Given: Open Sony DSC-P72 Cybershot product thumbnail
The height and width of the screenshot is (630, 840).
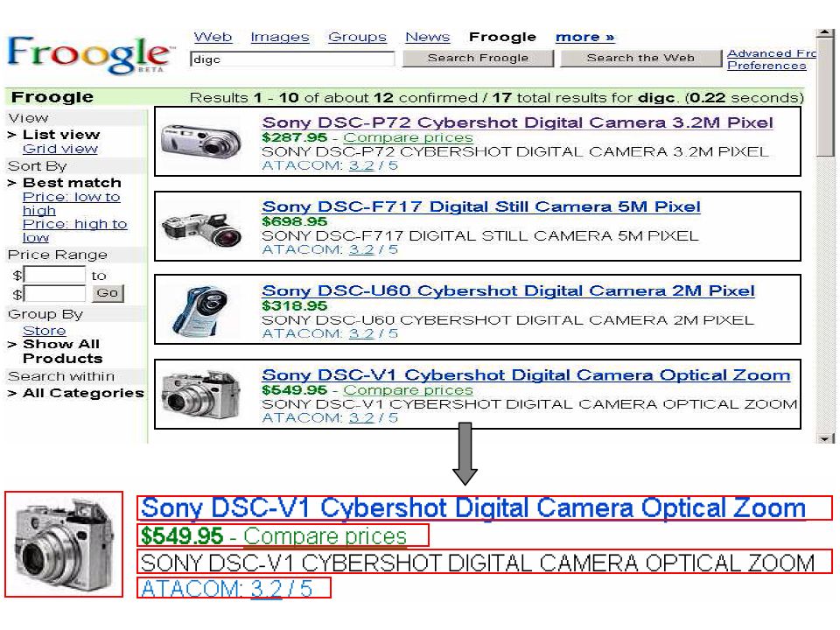Looking at the screenshot, I should point(201,141).
